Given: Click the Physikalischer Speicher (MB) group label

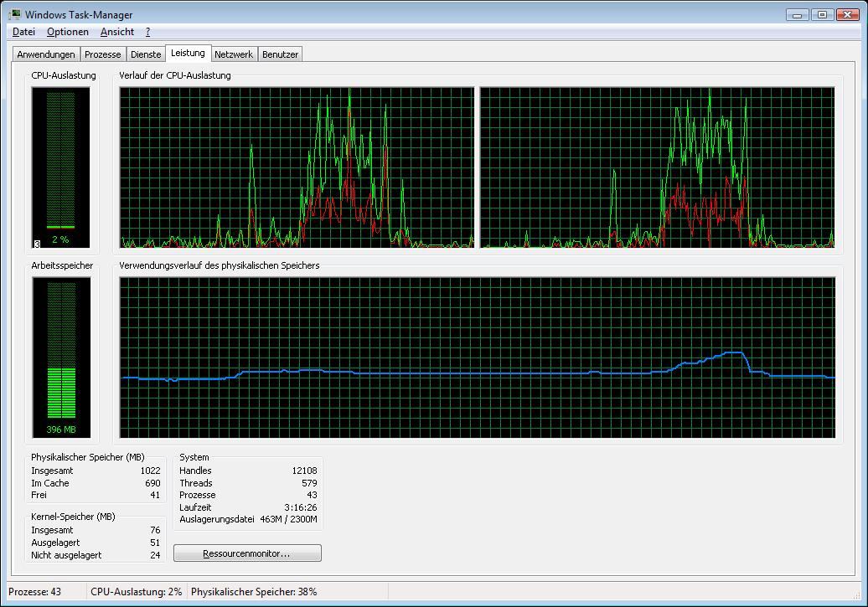Looking at the screenshot, I should 87,457.
